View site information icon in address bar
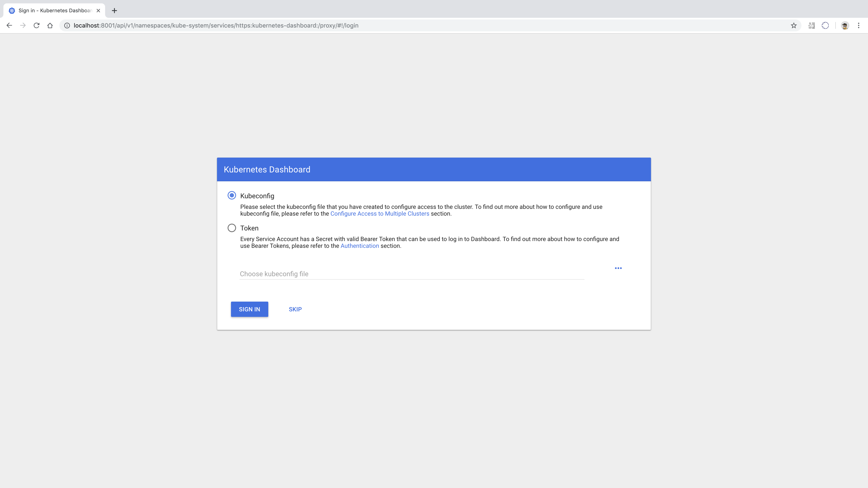The image size is (868, 488). click(x=67, y=26)
